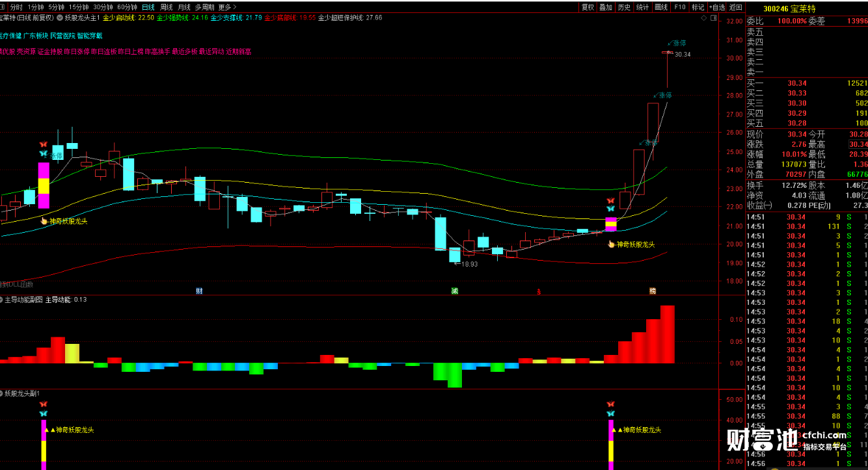Viewport: 868px width, 470px height.
Task: Click the 减 marker on date axis
Action: click(x=455, y=291)
